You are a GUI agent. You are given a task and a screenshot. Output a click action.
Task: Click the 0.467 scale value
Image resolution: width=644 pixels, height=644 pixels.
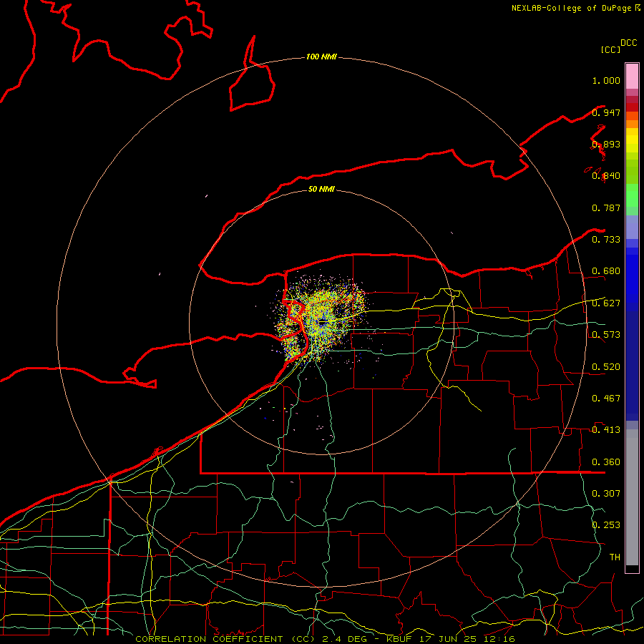[606, 399]
